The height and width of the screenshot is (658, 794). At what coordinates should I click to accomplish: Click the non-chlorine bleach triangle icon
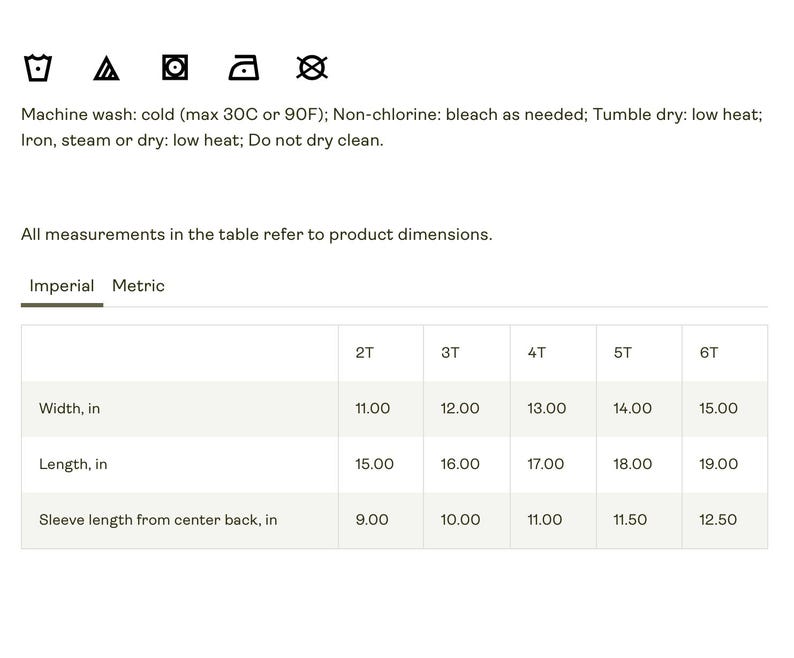(106, 68)
